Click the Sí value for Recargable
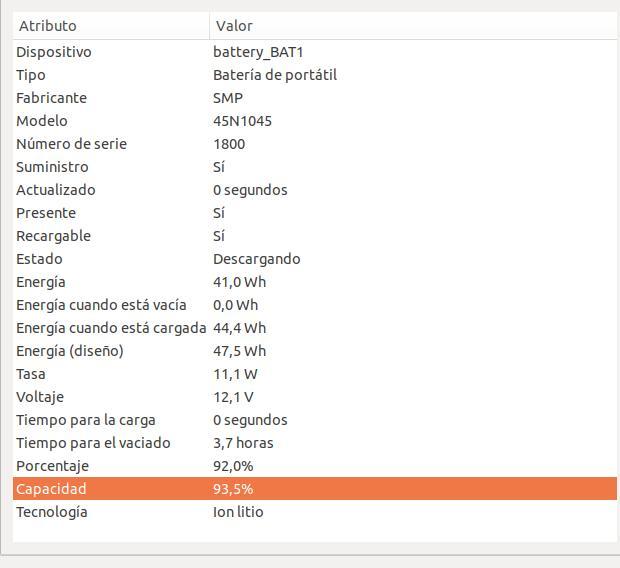 coord(219,236)
